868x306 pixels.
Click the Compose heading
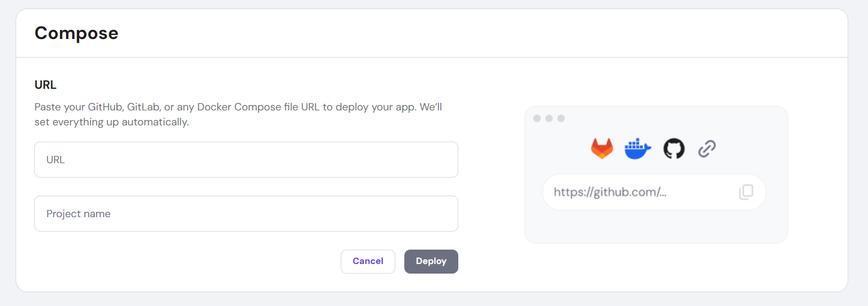tap(76, 33)
